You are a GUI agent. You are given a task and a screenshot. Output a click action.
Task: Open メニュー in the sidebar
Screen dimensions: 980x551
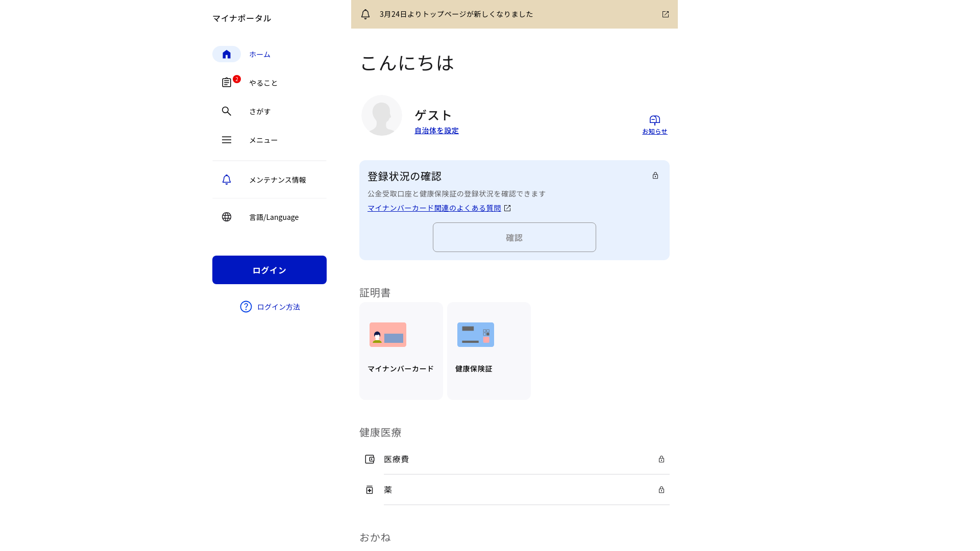coord(263,140)
